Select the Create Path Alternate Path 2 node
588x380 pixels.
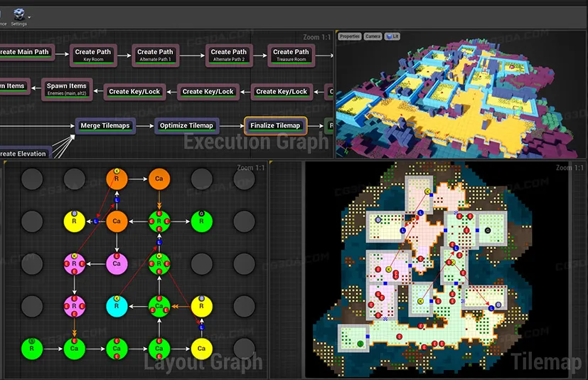point(229,56)
